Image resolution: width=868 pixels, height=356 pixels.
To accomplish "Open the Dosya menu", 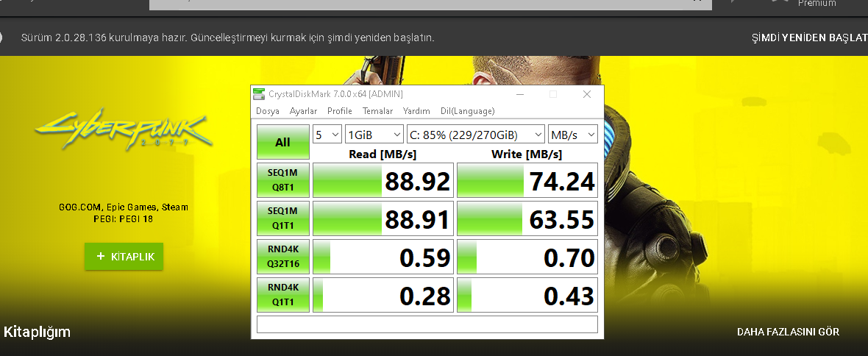I will coord(267,111).
